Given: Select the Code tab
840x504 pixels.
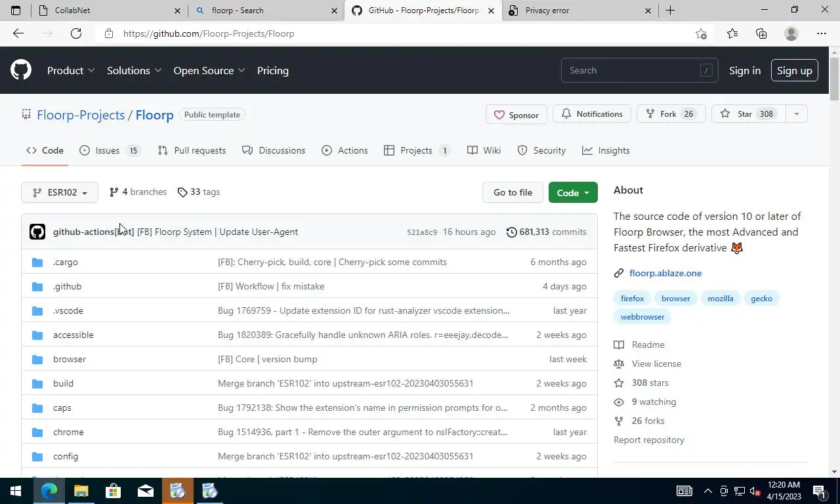Looking at the screenshot, I should 45,150.
